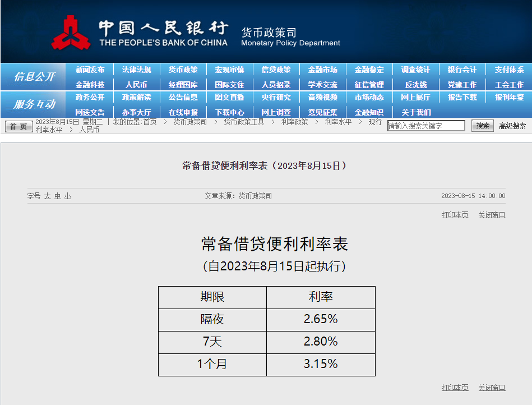Click 利率政策 breadcrumb link
Screen dimensions: 532x405
(x=294, y=122)
